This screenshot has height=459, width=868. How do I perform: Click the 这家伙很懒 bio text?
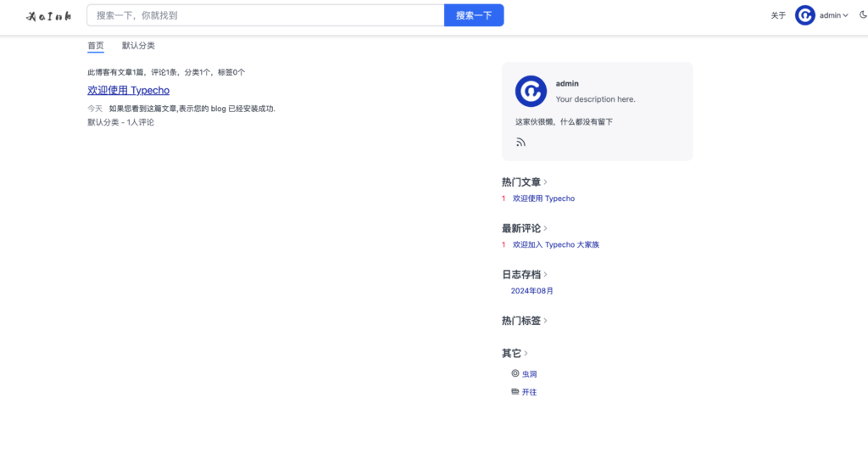point(564,122)
